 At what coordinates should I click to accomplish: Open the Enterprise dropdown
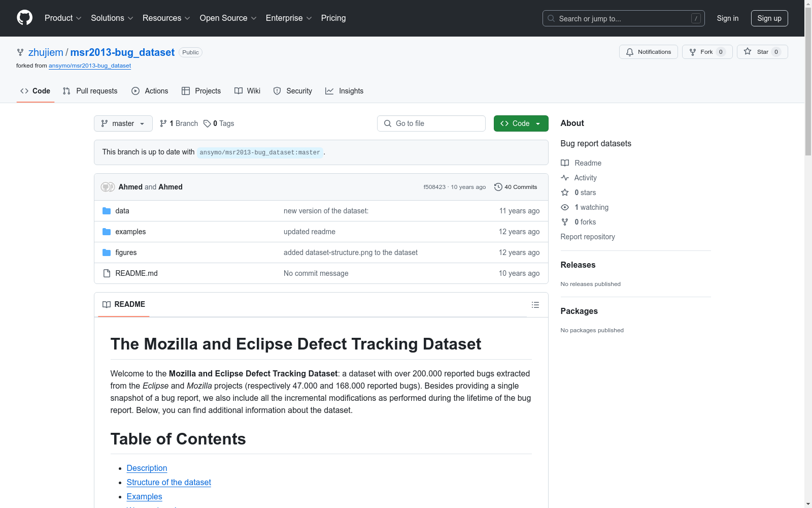pos(289,18)
